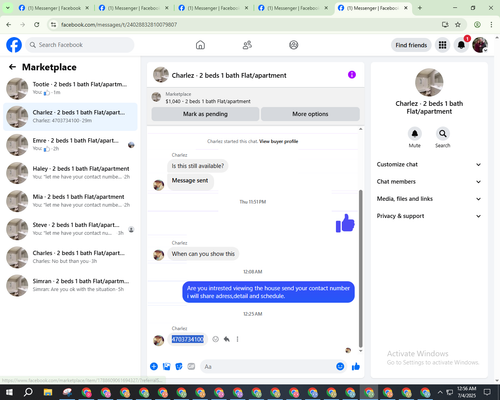Click the Facebook logo icon

tap(14, 45)
